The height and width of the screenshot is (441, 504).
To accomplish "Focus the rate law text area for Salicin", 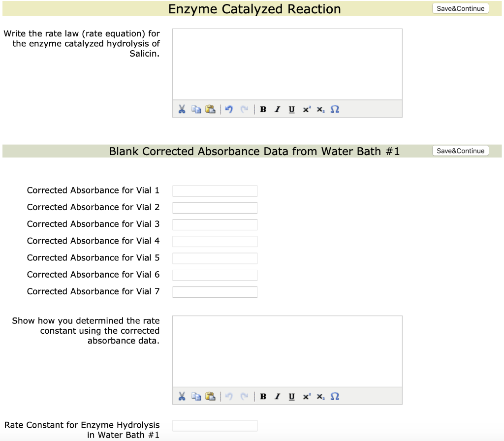I will coord(287,64).
